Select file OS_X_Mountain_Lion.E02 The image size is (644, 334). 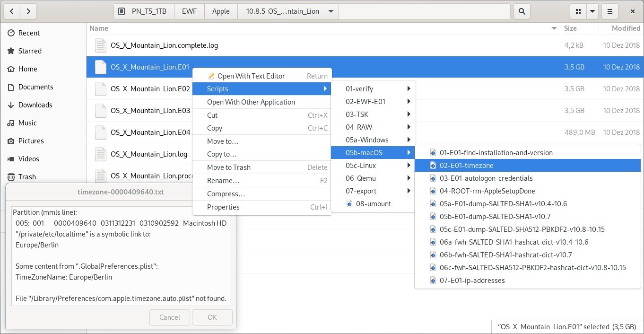pyautogui.click(x=150, y=89)
